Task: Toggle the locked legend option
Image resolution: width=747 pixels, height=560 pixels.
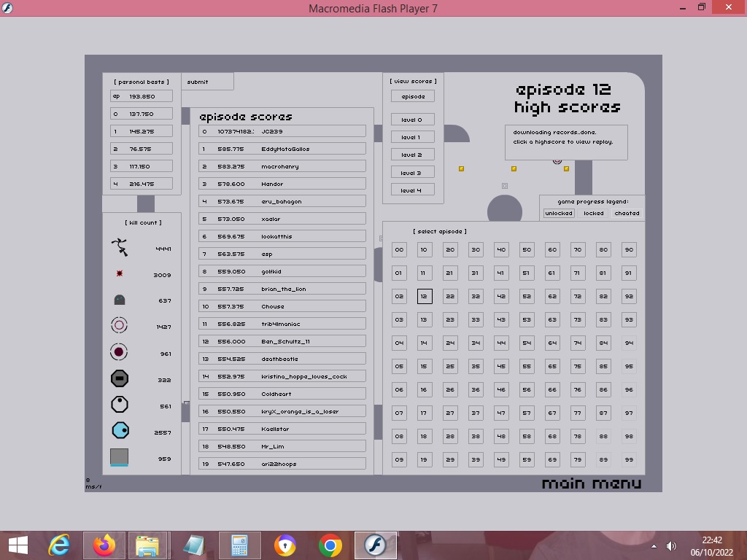Action: pyautogui.click(x=594, y=214)
